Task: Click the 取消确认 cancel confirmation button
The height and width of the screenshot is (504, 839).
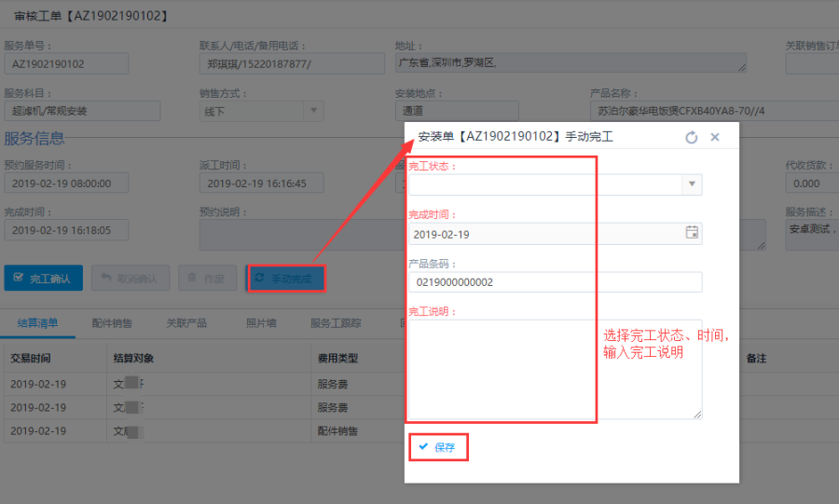Action: pos(130,278)
